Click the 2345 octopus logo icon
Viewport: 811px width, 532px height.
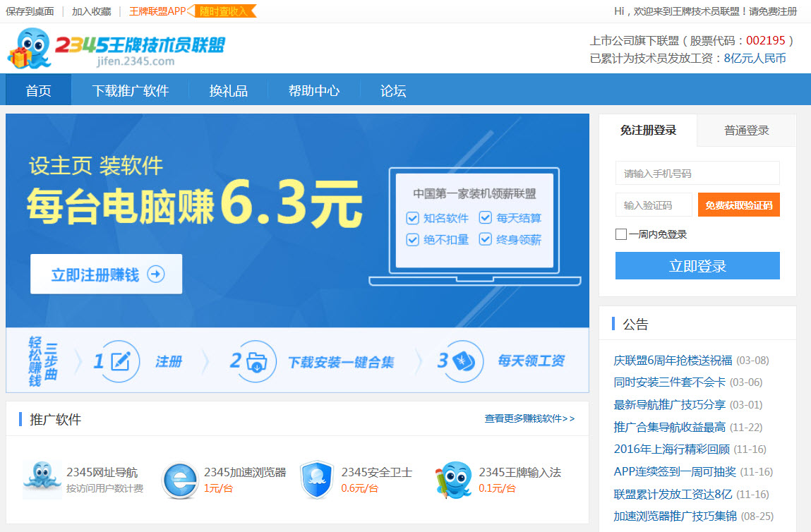pos(31,48)
